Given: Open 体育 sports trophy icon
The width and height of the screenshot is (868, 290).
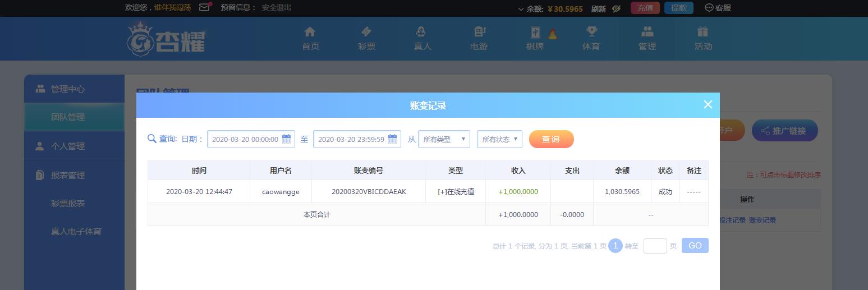Looking at the screenshot, I should (x=591, y=31).
